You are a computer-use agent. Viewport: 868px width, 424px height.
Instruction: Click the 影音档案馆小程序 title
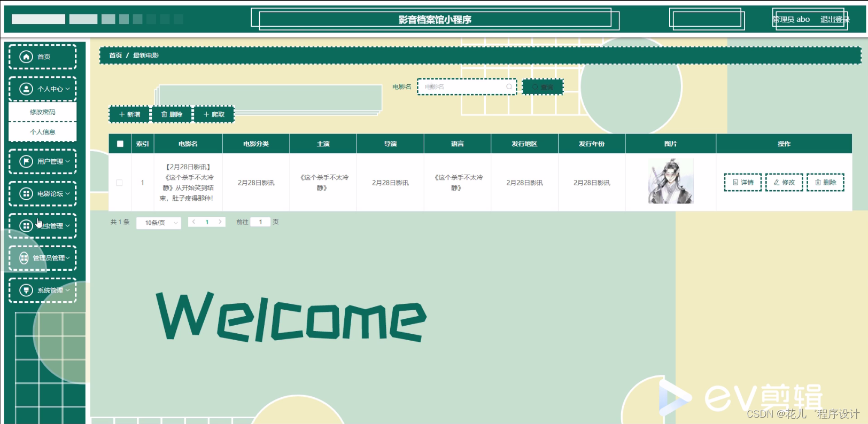pyautogui.click(x=435, y=20)
